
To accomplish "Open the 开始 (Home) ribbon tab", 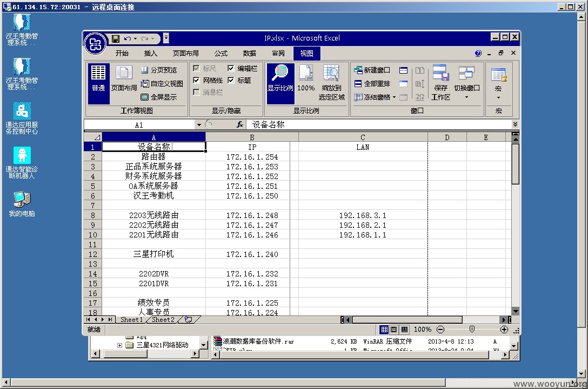I will click(122, 54).
